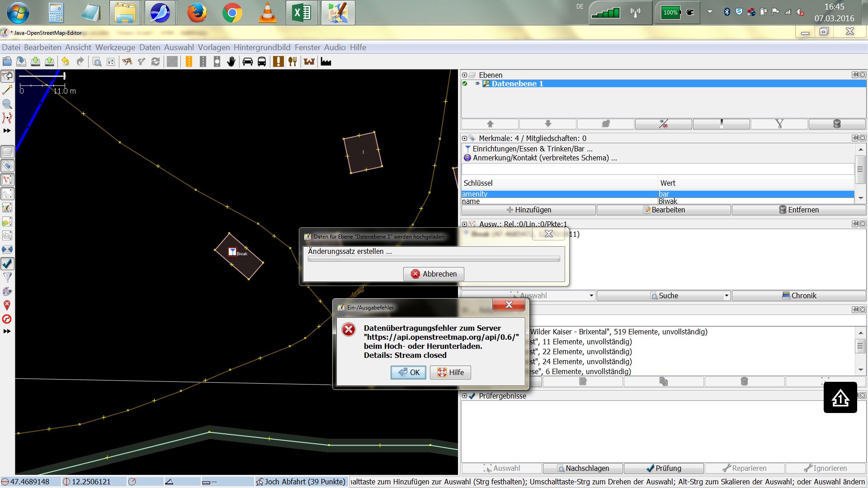Open the Hintergrundbild menu
This screenshot has width=868, height=488.
click(x=262, y=47)
